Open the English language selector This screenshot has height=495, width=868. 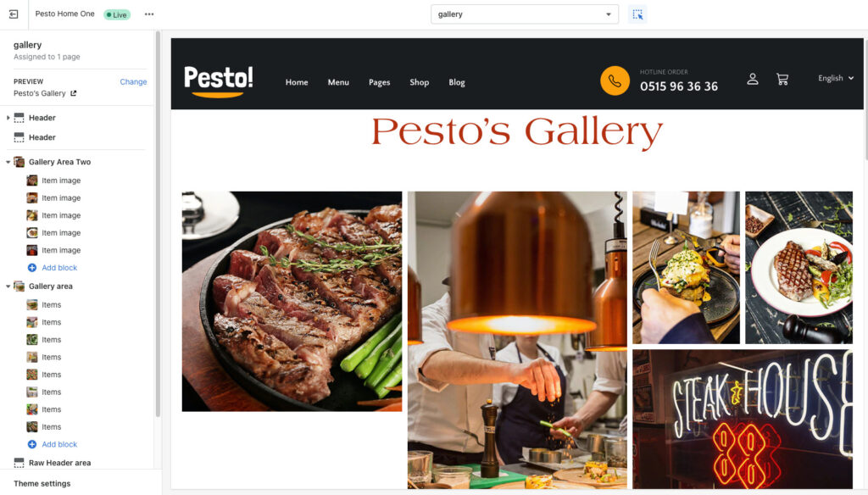pyautogui.click(x=835, y=78)
